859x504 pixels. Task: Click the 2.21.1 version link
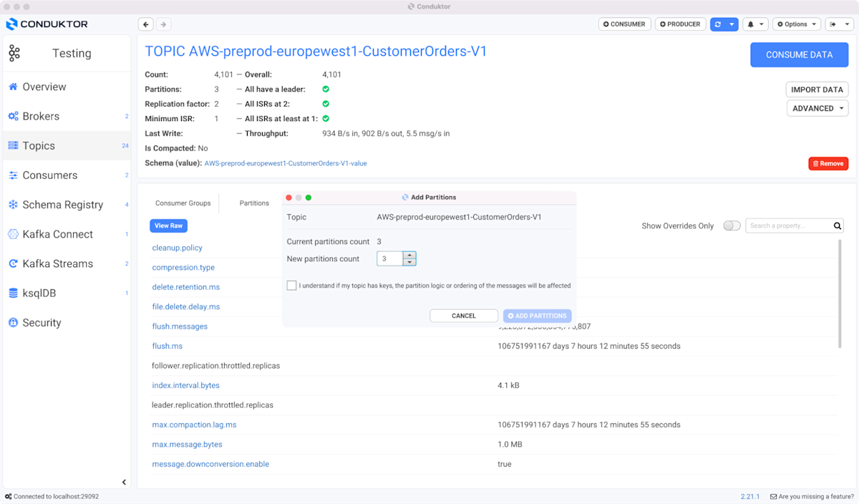749,496
